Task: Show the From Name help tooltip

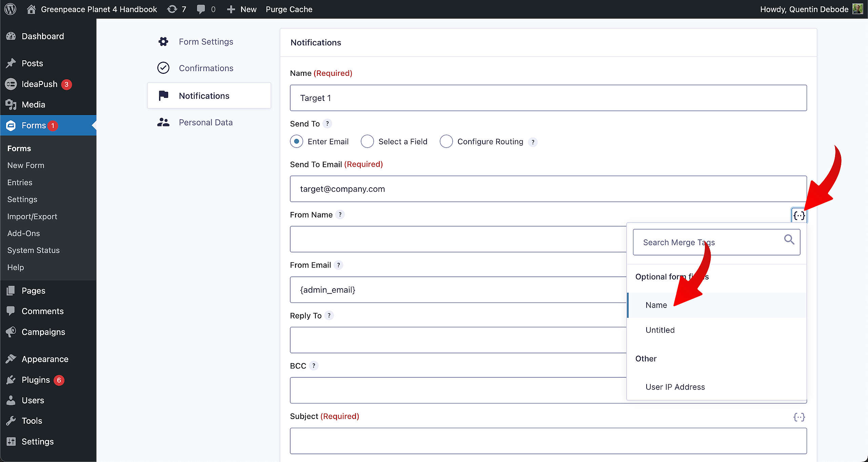Action: 340,215
